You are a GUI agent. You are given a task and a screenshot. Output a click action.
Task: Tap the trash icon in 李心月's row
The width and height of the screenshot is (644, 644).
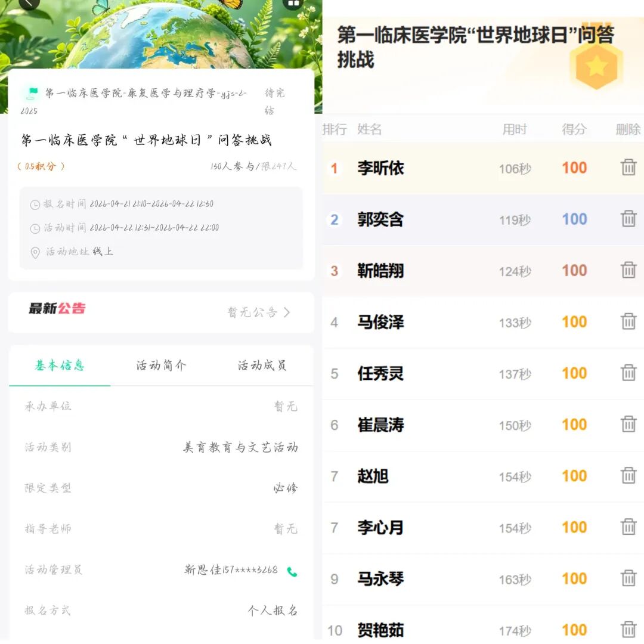tap(628, 527)
